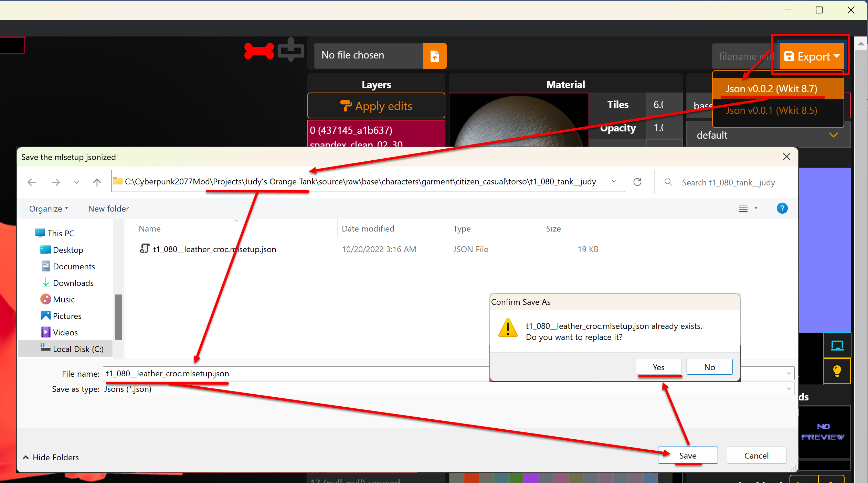Click the No file chosen field

(368, 55)
